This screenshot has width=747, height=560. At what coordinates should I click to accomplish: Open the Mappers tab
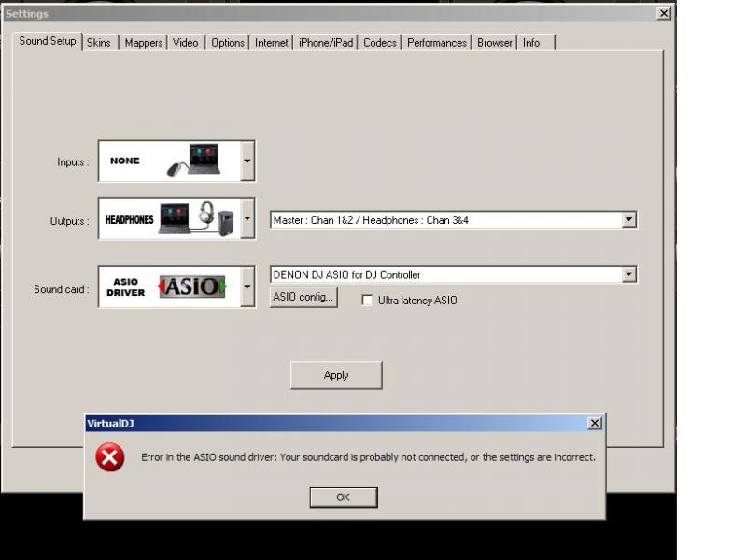[x=144, y=43]
